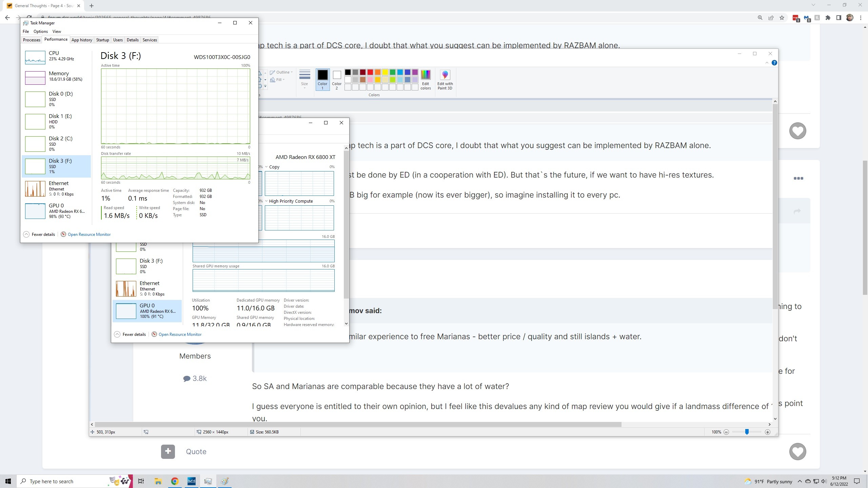Open Paint help question mark icon
The width and height of the screenshot is (868, 488).
[x=774, y=63]
